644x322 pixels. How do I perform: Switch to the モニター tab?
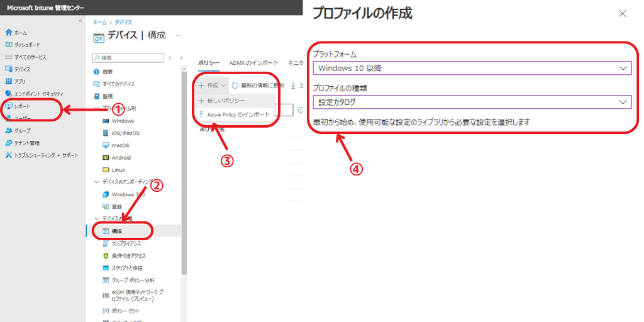pyautogui.click(x=296, y=63)
